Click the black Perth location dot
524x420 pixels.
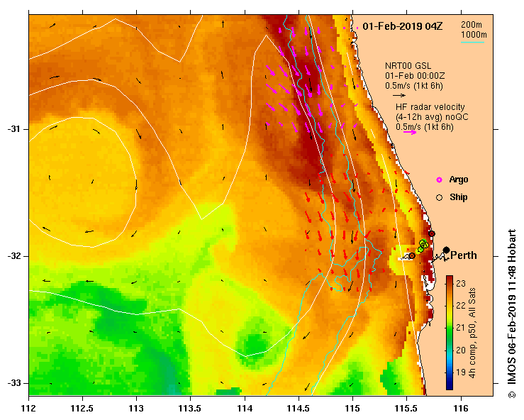click(446, 250)
